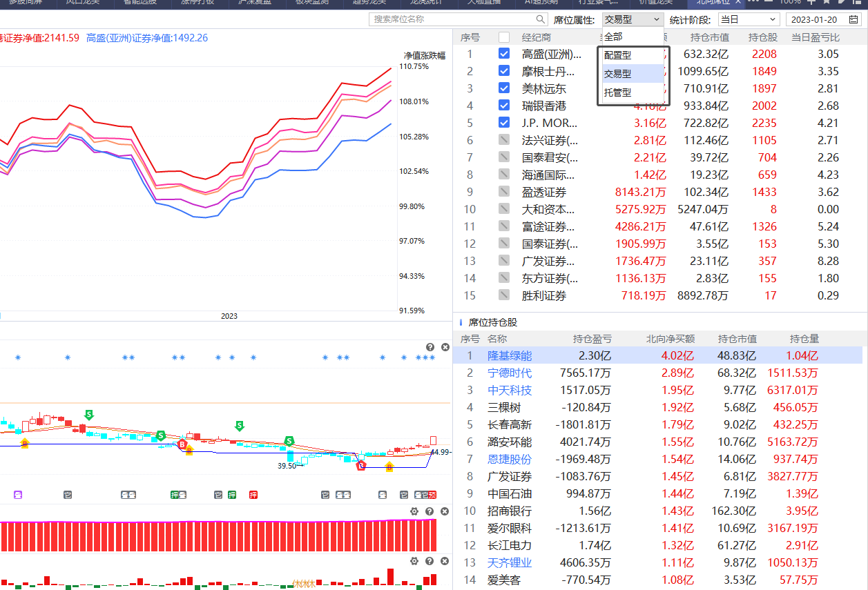Viewport: 868px width, 590px height.
Task: Click the 110.75% value on the net-value axis
Action: coord(414,66)
